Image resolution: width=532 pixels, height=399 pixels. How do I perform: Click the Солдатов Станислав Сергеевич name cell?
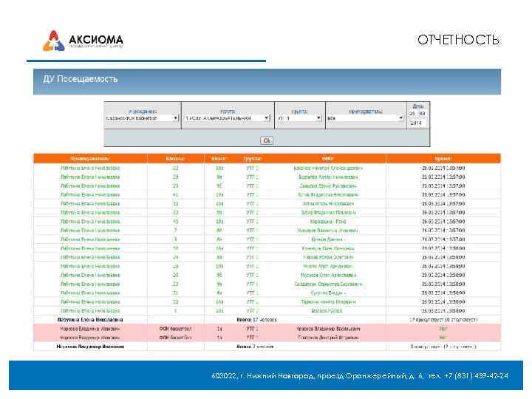coord(328,284)
